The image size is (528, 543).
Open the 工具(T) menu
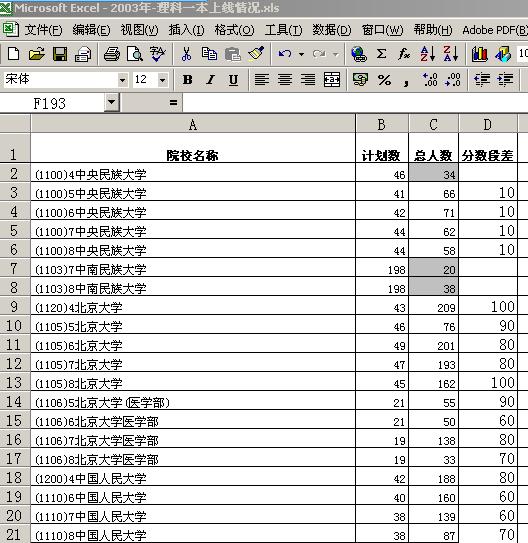coord(283,30)
